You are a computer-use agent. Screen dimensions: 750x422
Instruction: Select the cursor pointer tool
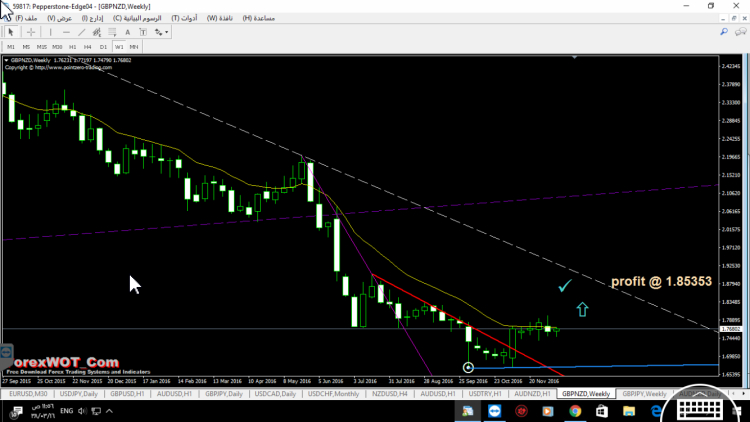point(11,32)
